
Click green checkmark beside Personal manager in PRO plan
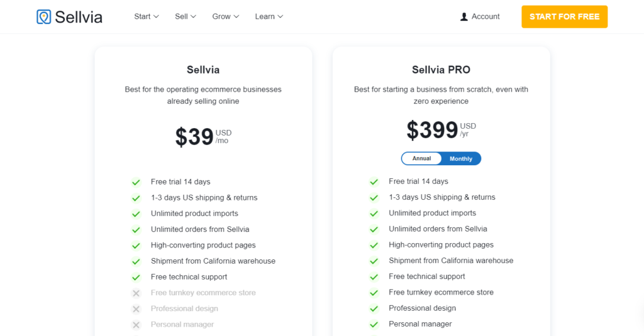point(374,325)
